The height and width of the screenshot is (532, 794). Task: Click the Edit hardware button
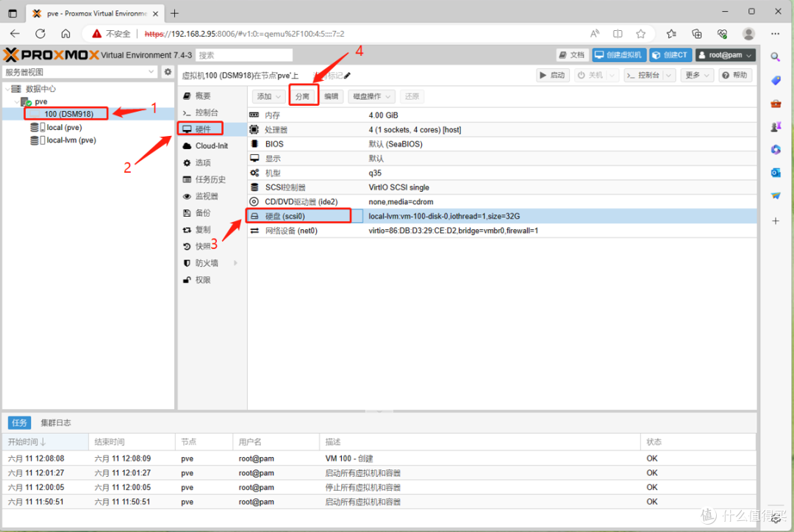[x=331, y=96]
